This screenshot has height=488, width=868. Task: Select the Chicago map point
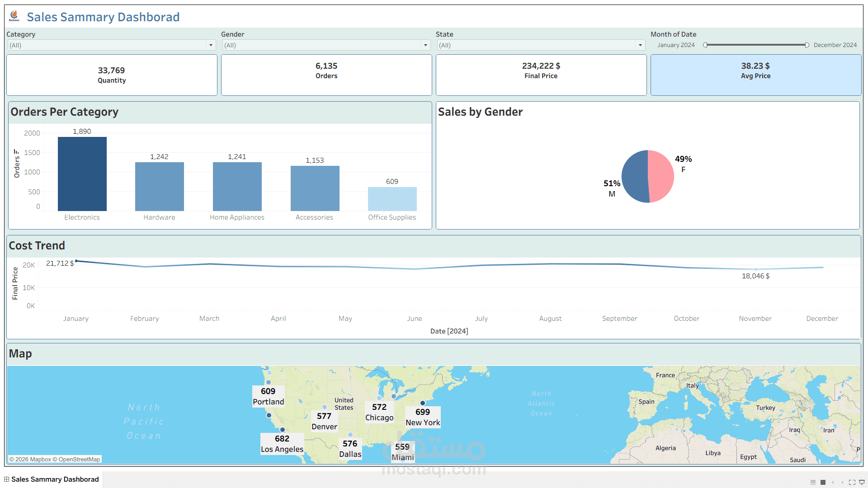point(379,398)
